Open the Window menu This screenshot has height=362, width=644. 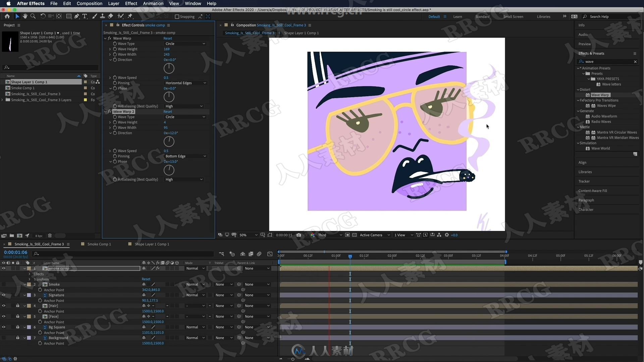193,3
